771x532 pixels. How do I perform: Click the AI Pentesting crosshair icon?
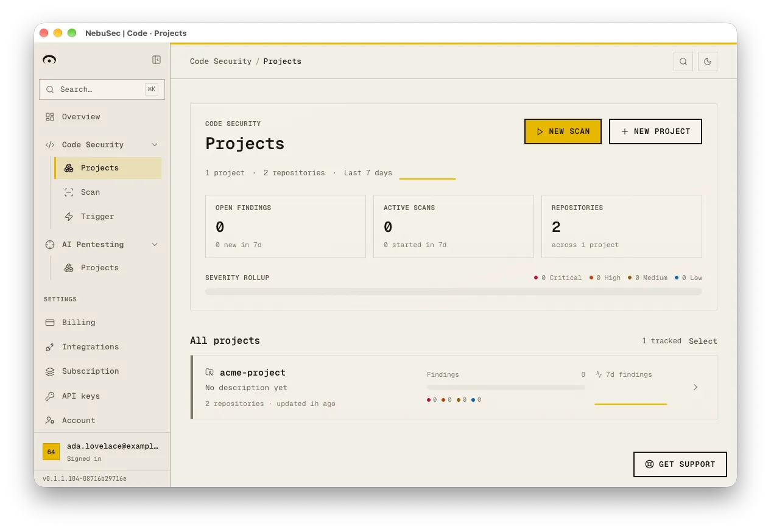50,245
